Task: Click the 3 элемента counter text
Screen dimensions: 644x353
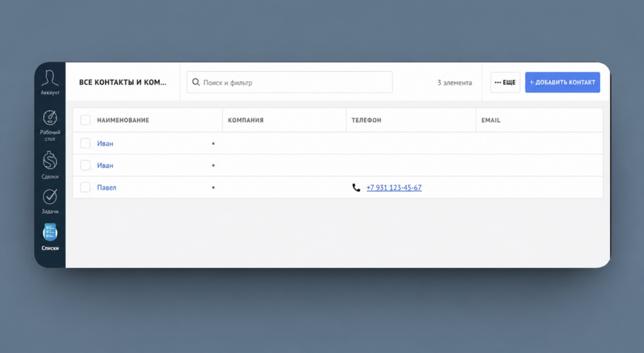Action: click(455, 82)
